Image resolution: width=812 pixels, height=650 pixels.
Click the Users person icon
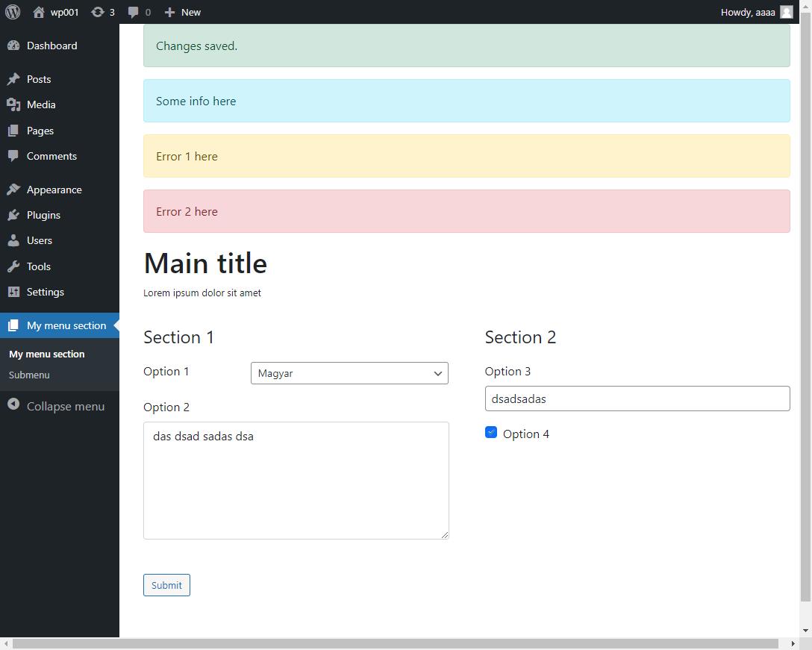point(13,240)
